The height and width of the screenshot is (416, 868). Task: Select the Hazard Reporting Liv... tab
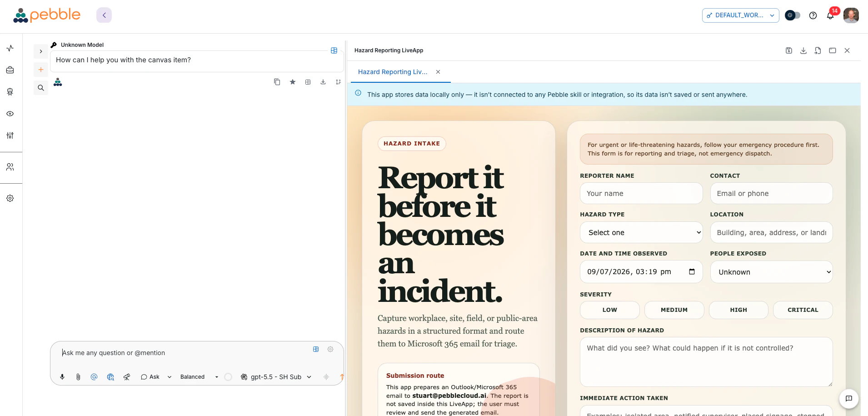(x=393, y=72)
